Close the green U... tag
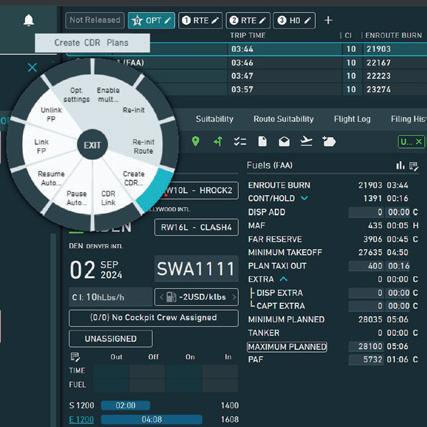Viewport: 427px width, 427px height. pyautogui.click(x=419, y=142)
